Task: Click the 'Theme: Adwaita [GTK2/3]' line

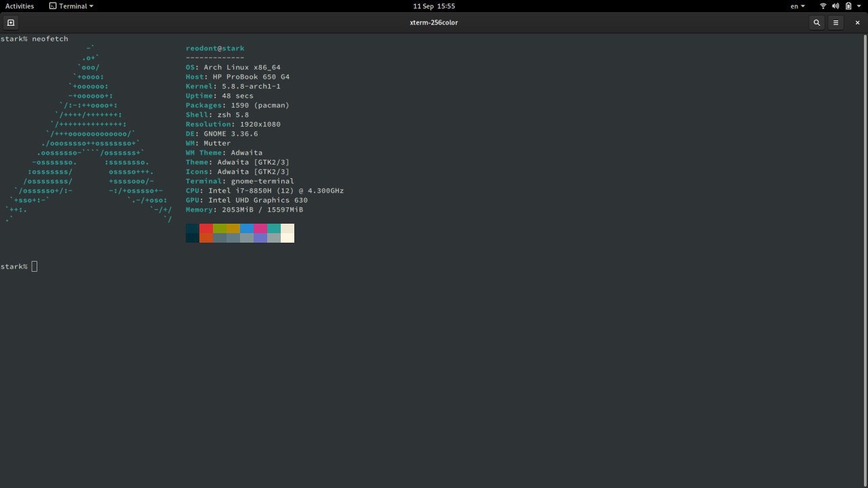Action: (237, 162)
